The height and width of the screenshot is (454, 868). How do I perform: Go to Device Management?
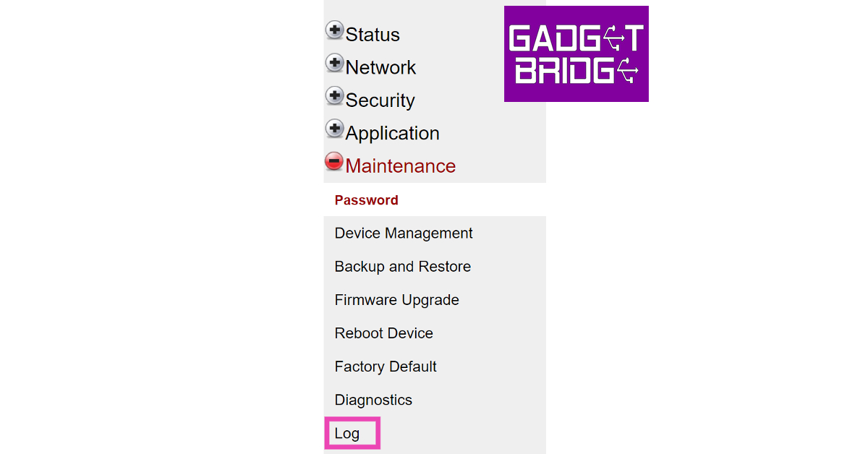coord(403,234)
